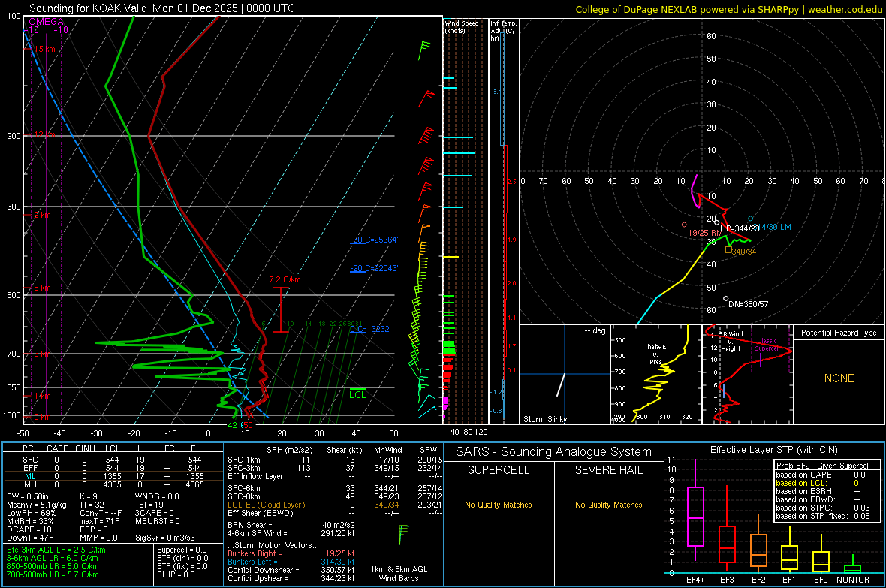Click the 'PW = 0.58in' value
This screenshot has width=886, height=588.
29,497
